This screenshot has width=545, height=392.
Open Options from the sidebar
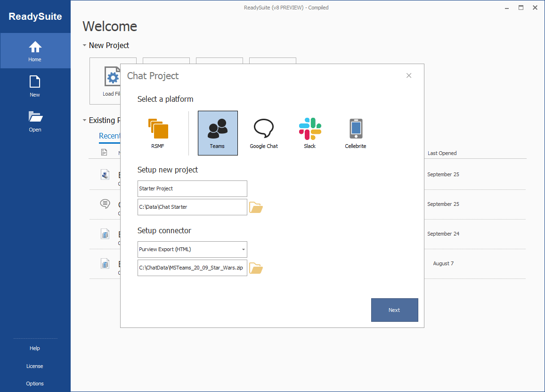tap(35, 384)
